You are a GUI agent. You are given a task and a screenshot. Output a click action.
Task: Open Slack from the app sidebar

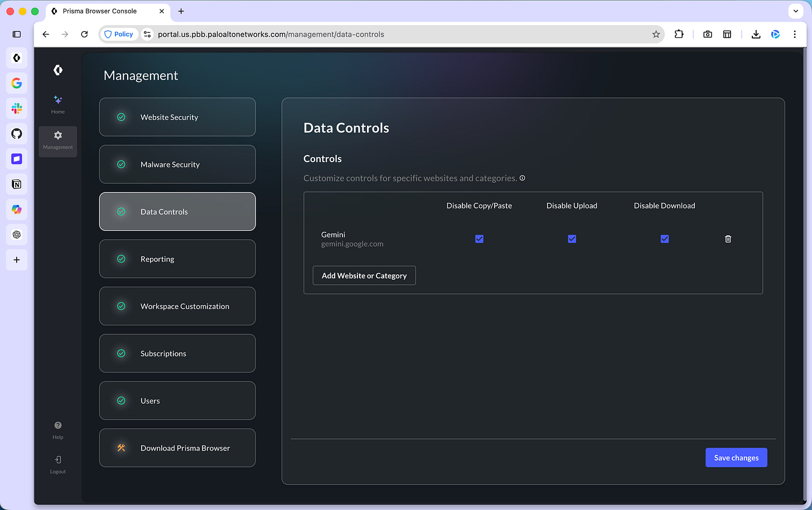point(17,108)
